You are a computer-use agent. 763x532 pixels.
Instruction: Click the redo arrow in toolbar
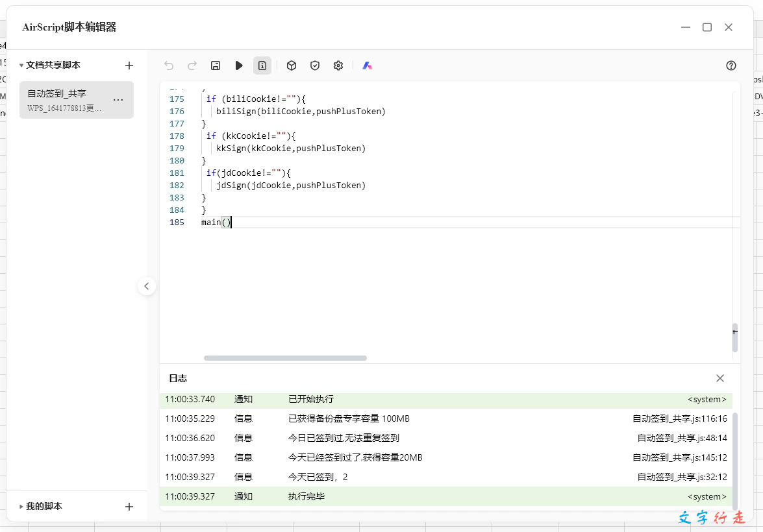[192, 66]
